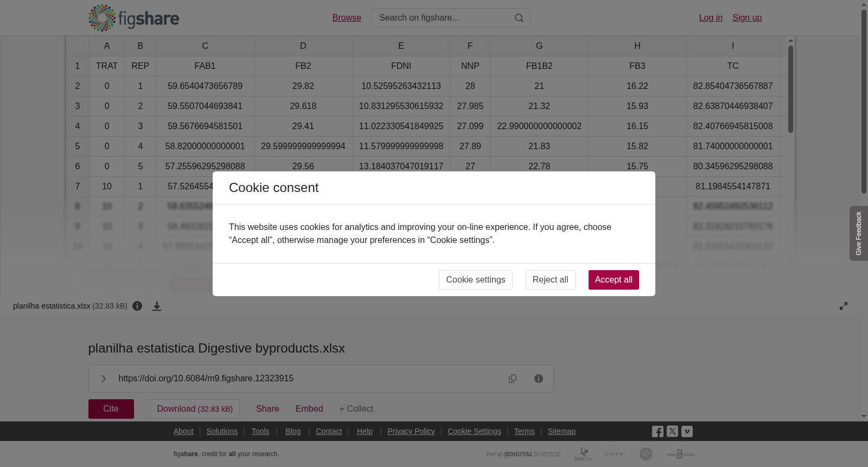The height and width of the screenshot is (467, 868).
Task: Open Cookie settings in the dialog
Action: [476, 280]
